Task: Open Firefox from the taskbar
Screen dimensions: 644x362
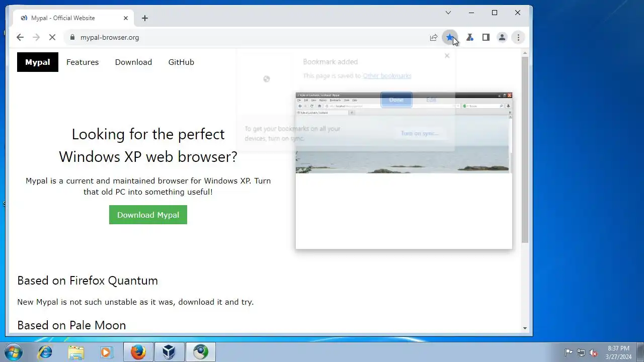Action: (x=138, y=352)
